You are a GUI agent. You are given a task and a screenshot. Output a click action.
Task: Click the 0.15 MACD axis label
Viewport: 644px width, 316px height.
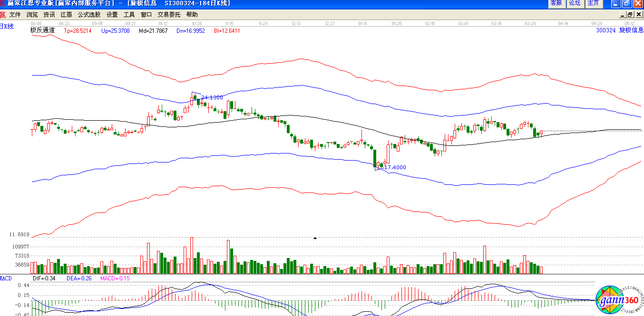(23, 295)
